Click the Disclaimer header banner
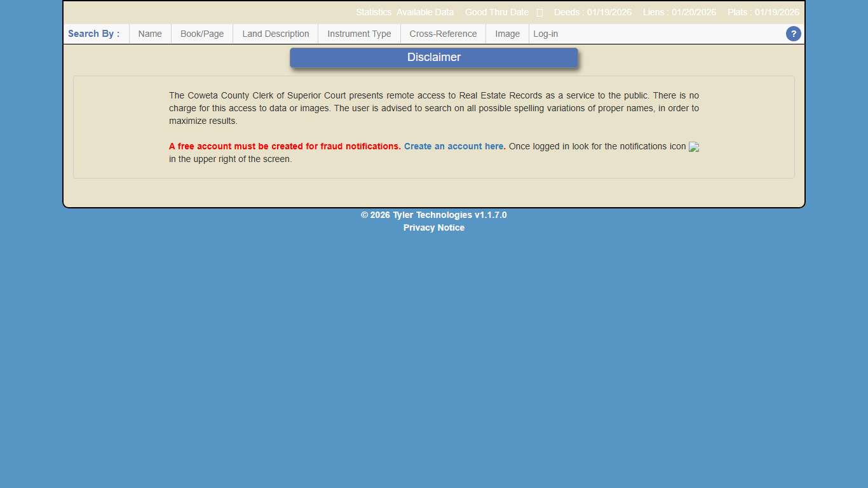The width and height of the screenshot is (868, 488). 434,58
